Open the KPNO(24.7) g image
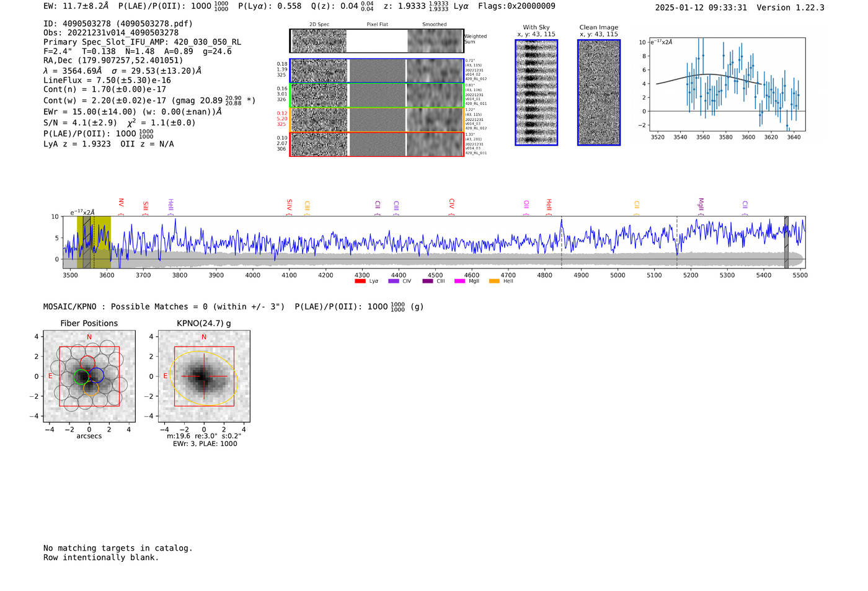Viewport: 868px width, 591px height. point(204,376)
